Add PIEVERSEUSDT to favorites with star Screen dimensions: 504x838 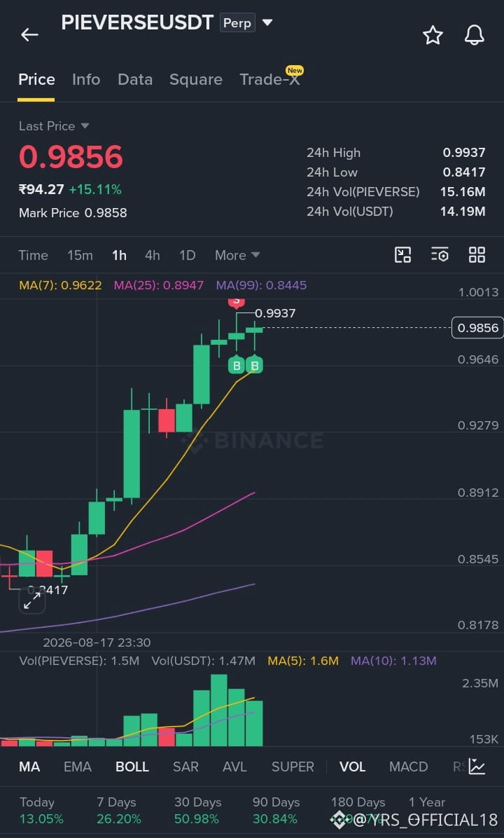tap(433, 35)
